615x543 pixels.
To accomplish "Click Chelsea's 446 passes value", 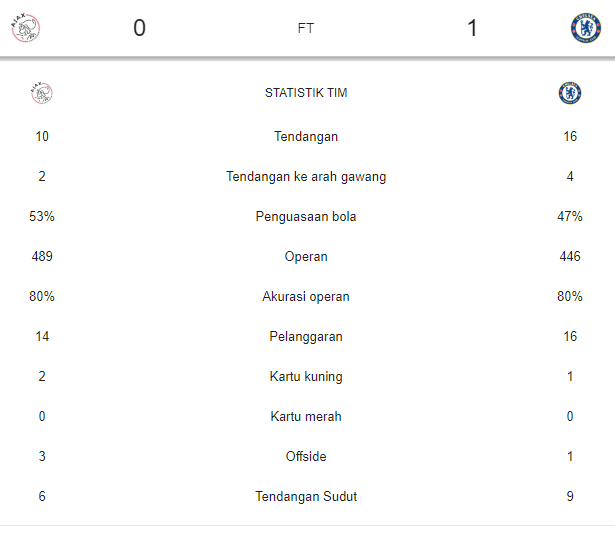I will (x=570, y=257).
